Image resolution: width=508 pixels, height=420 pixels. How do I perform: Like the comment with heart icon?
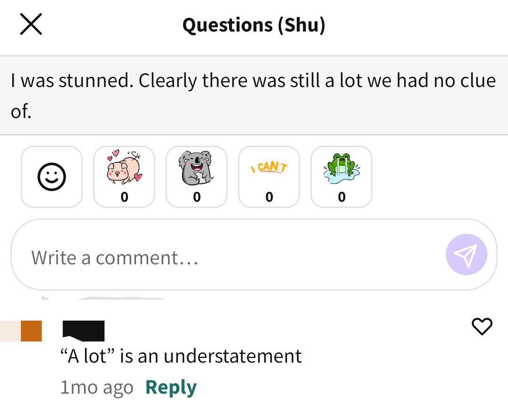[x=482, y=326]
